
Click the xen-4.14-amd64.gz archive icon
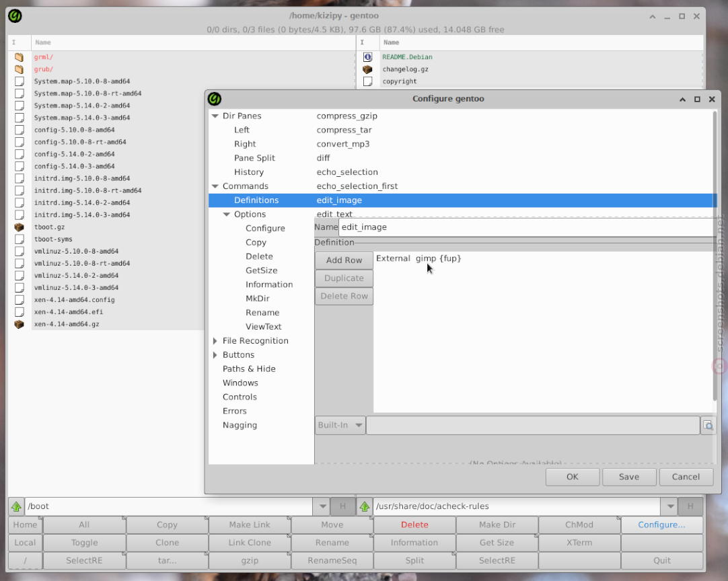click(19, 324)
